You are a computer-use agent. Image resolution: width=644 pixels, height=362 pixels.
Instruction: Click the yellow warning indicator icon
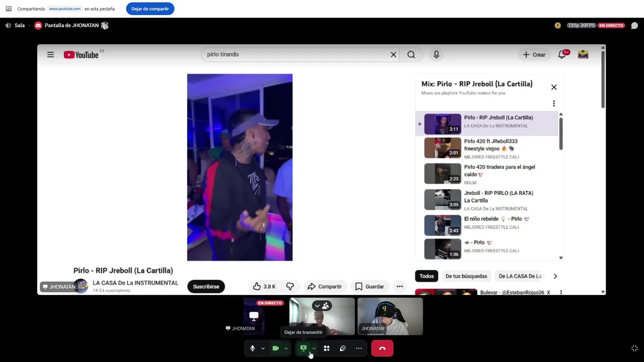[x=557, y=26]
